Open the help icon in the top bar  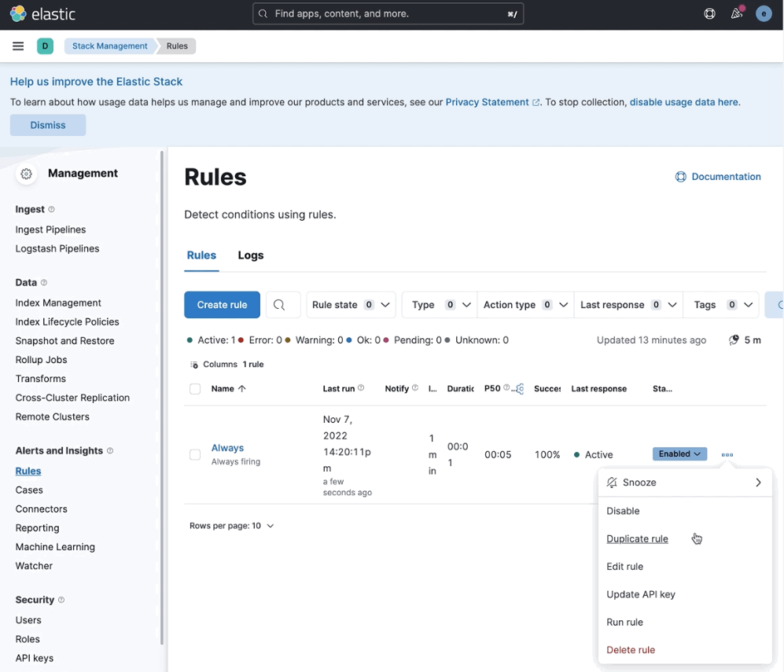click(709, 13)
